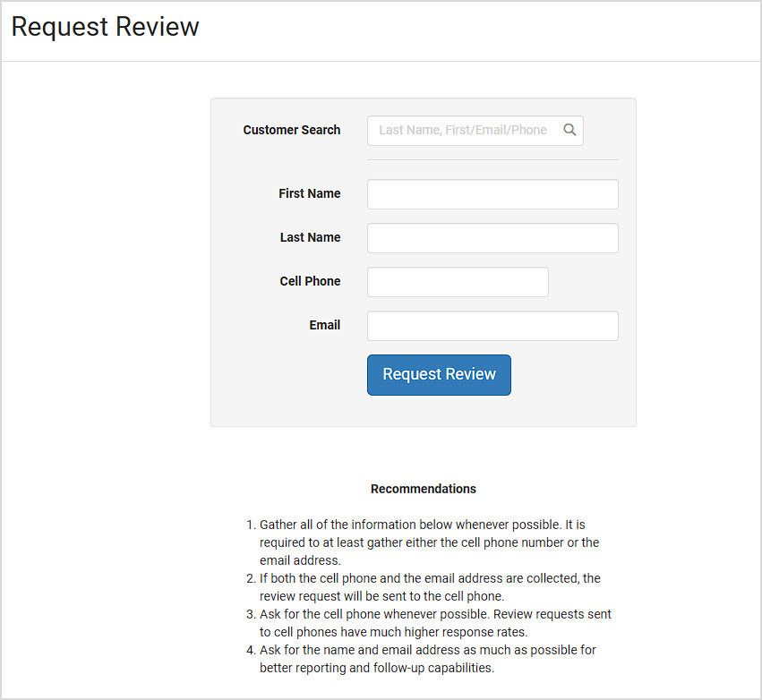The width and height of the screenshot is (762, 700).
Task: Click the Customer Search label
Action: coord(292,130)
